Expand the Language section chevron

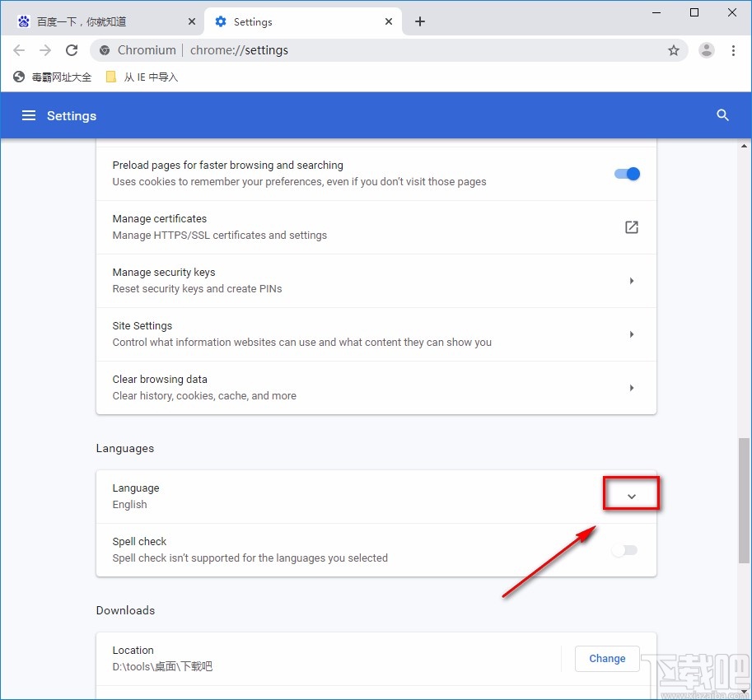632,497
